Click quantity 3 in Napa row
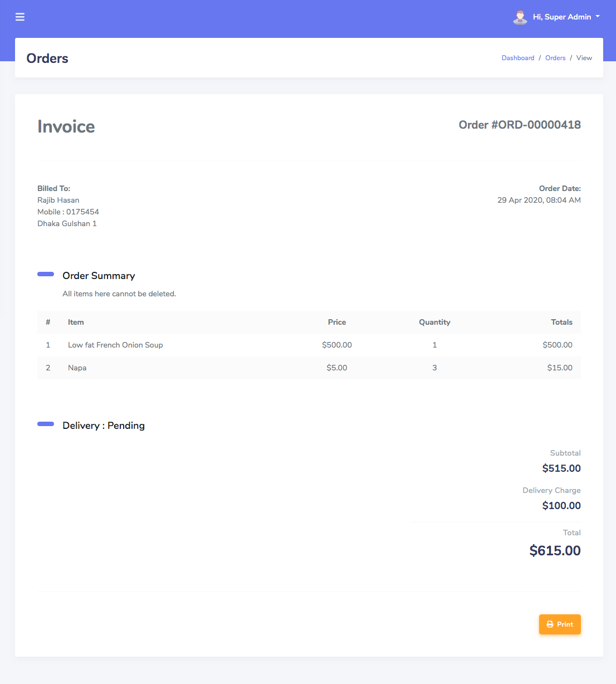This screenshot has width=616, height=684. coord(434,368)
